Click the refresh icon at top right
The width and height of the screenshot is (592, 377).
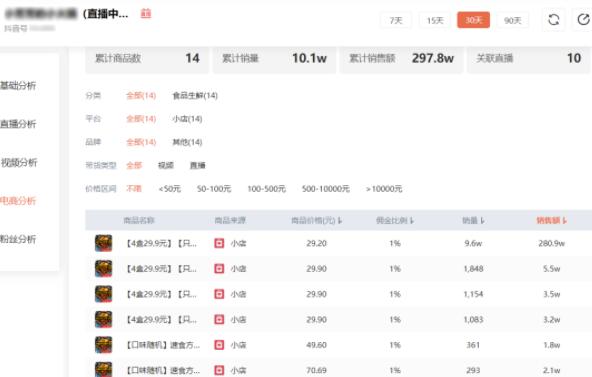pyautogui.click(x=553, y=20)
